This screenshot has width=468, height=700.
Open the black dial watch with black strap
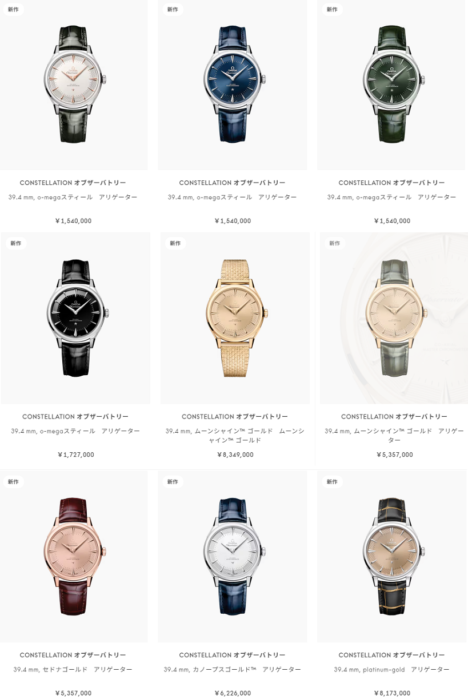pos(78,318)
